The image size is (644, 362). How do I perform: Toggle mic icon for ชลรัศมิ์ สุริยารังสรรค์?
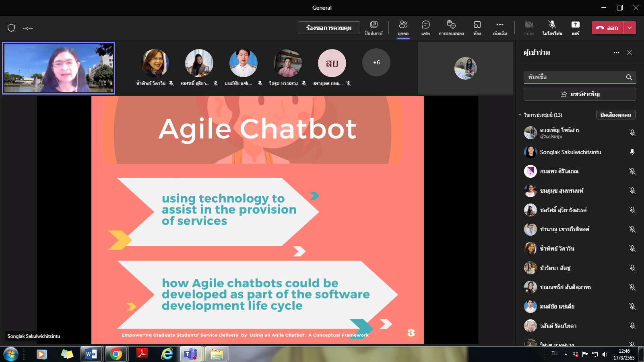[x=632, y=210]
